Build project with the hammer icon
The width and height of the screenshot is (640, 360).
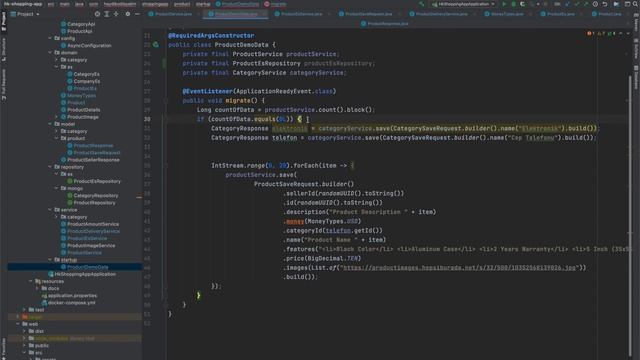tap(422, 4)
